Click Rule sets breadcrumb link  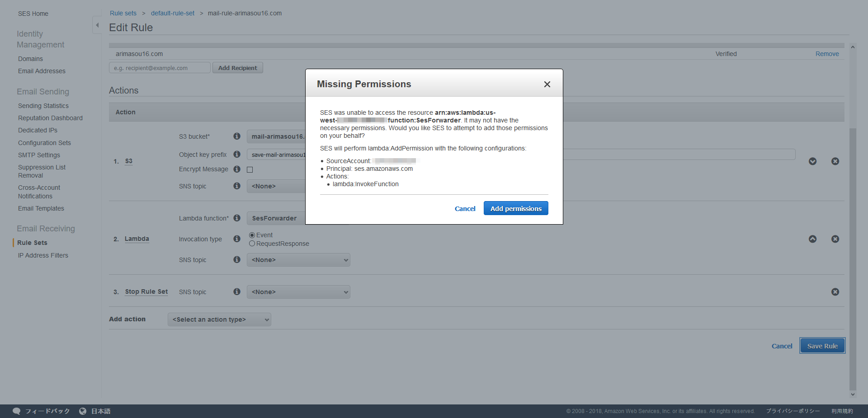123,13
